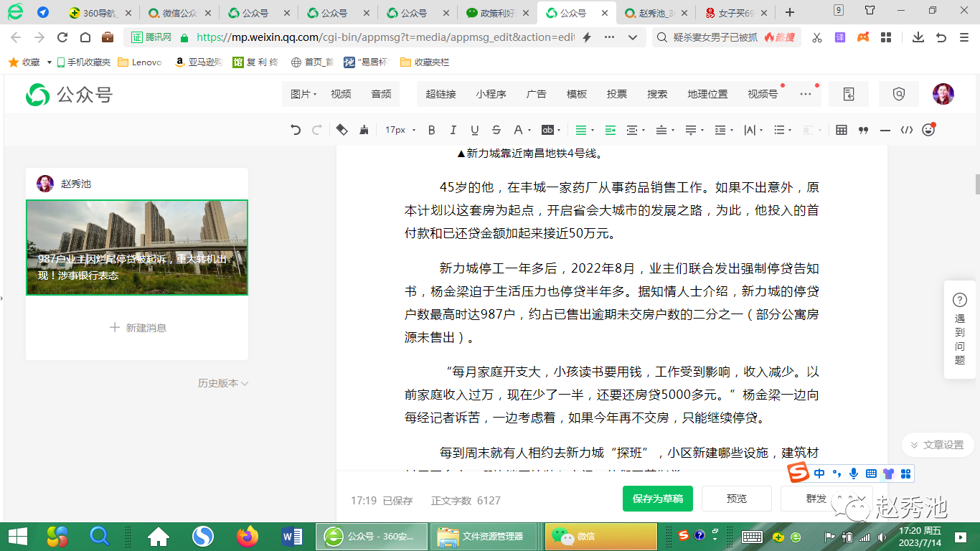Click the 保存为草稿 button
This screenshot has height=551, width=980.
[x=657, y=499]
